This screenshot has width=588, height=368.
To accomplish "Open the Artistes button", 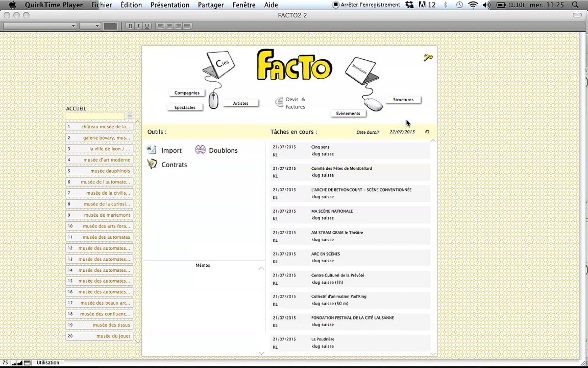I will [241, 103].
